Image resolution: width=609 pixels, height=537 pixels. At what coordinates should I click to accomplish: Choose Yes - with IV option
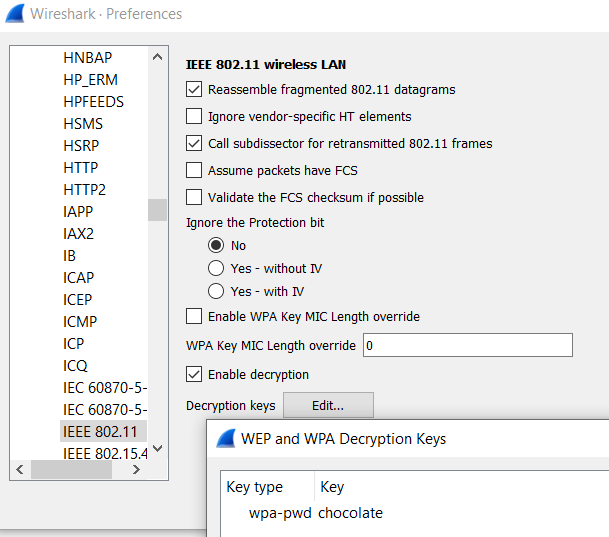[216, 291]
